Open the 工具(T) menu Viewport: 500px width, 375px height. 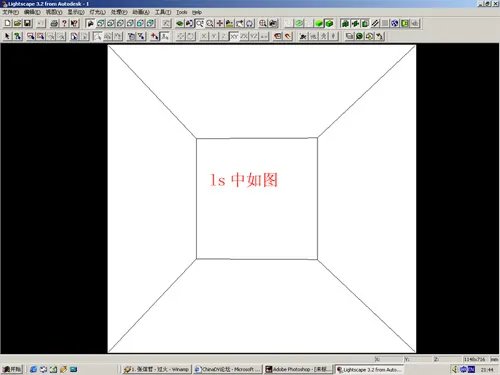click(163, 12)
